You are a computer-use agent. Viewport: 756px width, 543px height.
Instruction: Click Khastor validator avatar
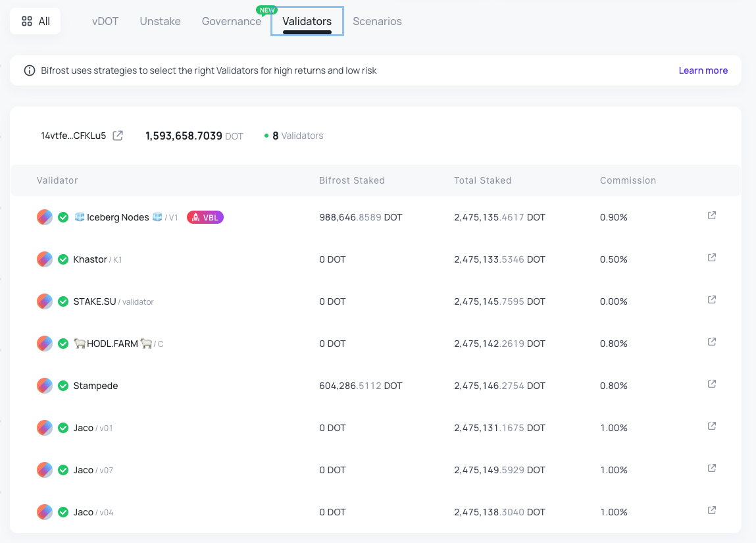pyautogui.click(x=45, y=259)
